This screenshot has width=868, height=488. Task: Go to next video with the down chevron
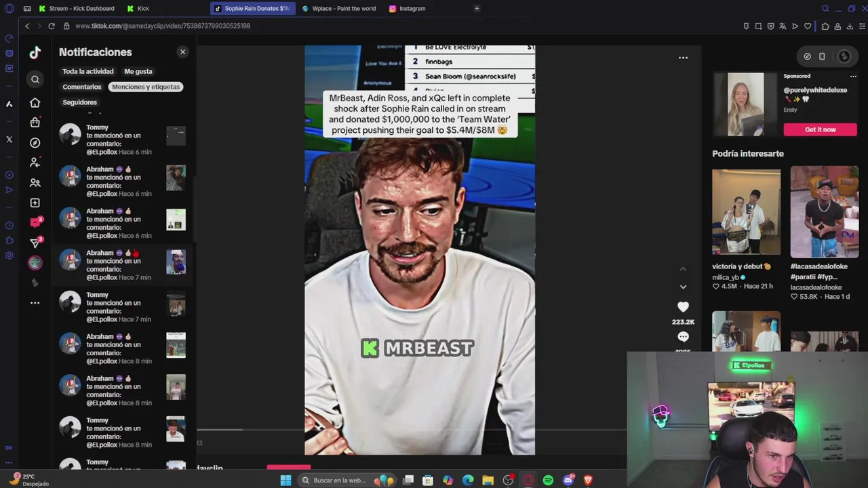point(683,287)
